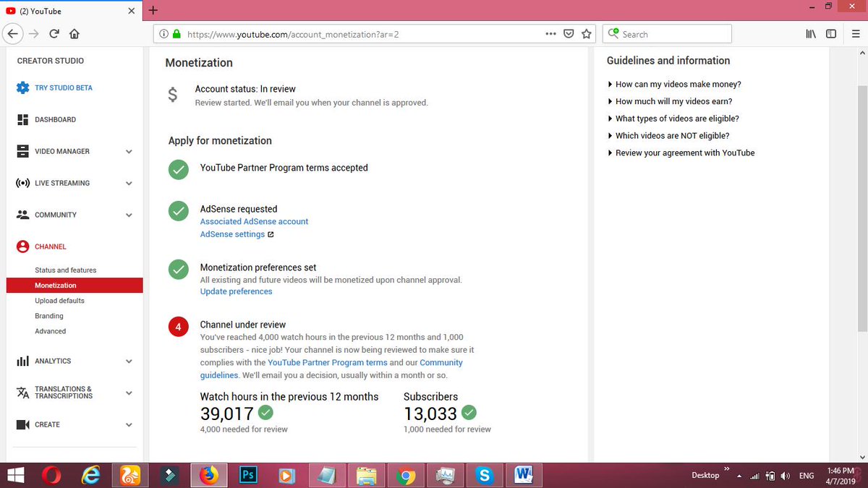Viewport: 868px width, 488px height.
Task: Open the Windows Start menu
Action: coord(15,475)
